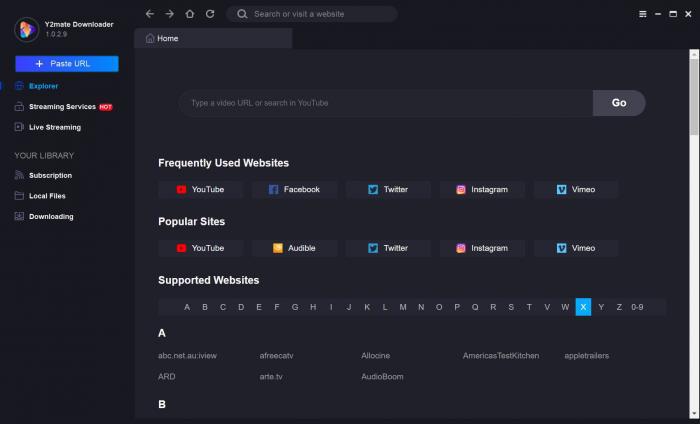Image resolution: width=700 pixels, height=424 pixels.
Task: Click the Go button
Action: [619, 103]
